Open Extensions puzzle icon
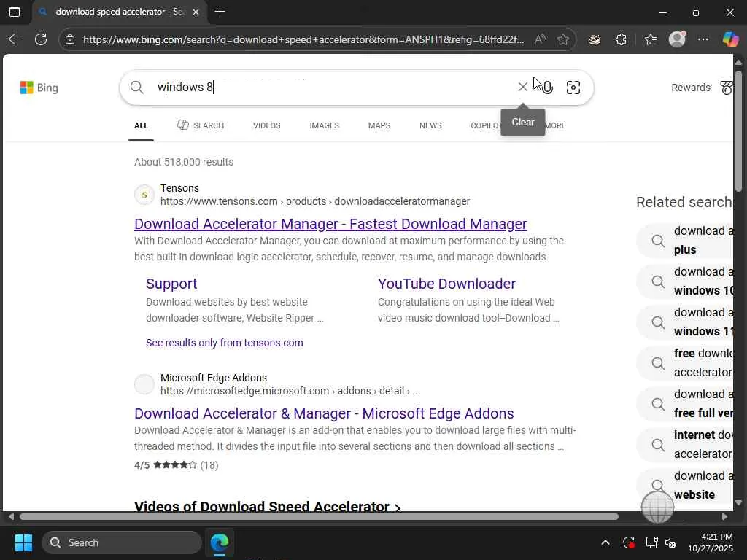747x560 pixels. click(x=621, y=39)
